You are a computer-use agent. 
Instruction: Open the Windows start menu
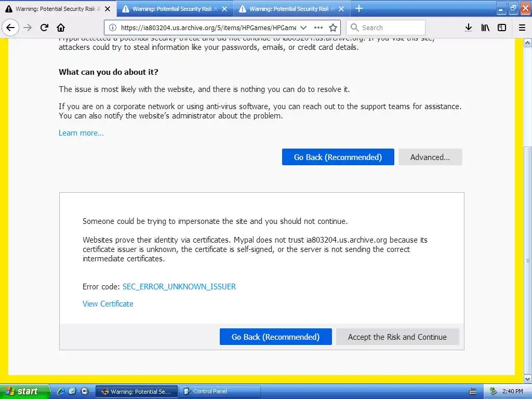tap(25, 391)
